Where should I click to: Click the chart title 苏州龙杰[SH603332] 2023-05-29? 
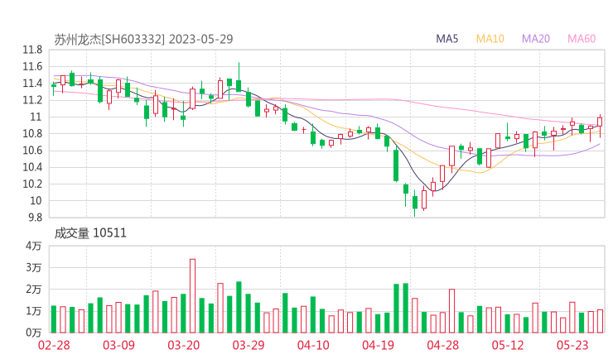(x=143, y=39)
